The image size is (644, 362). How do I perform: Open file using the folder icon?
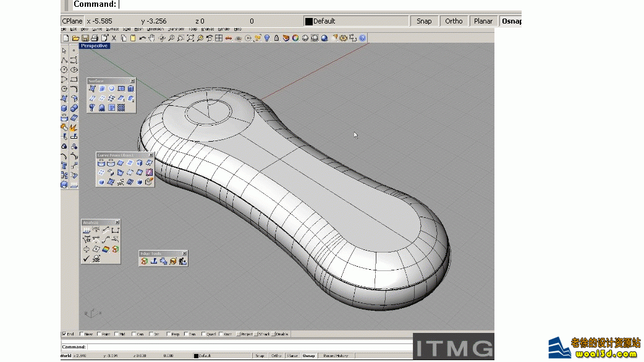point(75,38)
